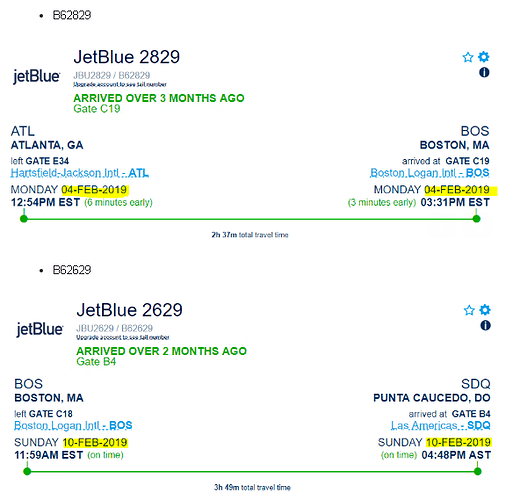Open Boston Logan Intl - BOS arrival link
This screenshot has width=513, height=500.
coord(429,173)
